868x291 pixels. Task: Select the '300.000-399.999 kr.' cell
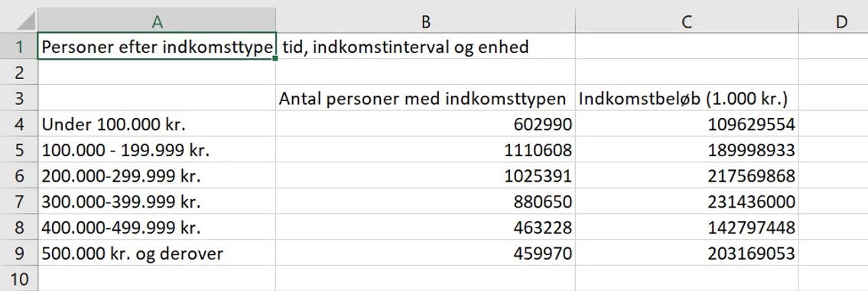click(x=158, y=201)
